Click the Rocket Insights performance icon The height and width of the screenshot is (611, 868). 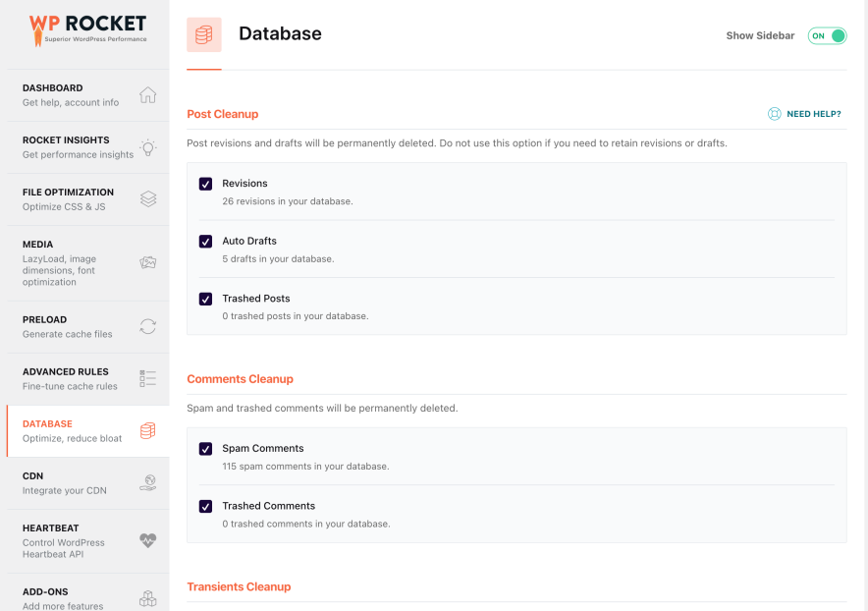pyautogui.click(x=148, y=146)
